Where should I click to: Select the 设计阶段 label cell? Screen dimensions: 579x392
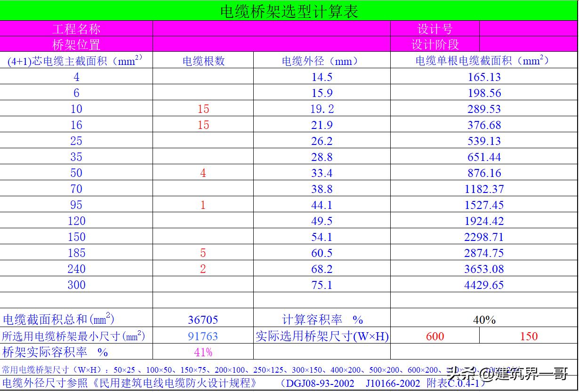(434, 44)
